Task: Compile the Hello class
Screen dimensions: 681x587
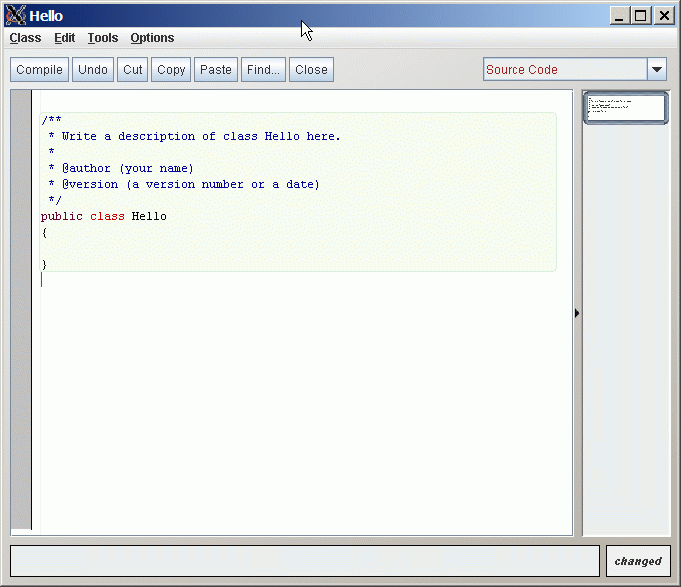Action: point(40,69)
